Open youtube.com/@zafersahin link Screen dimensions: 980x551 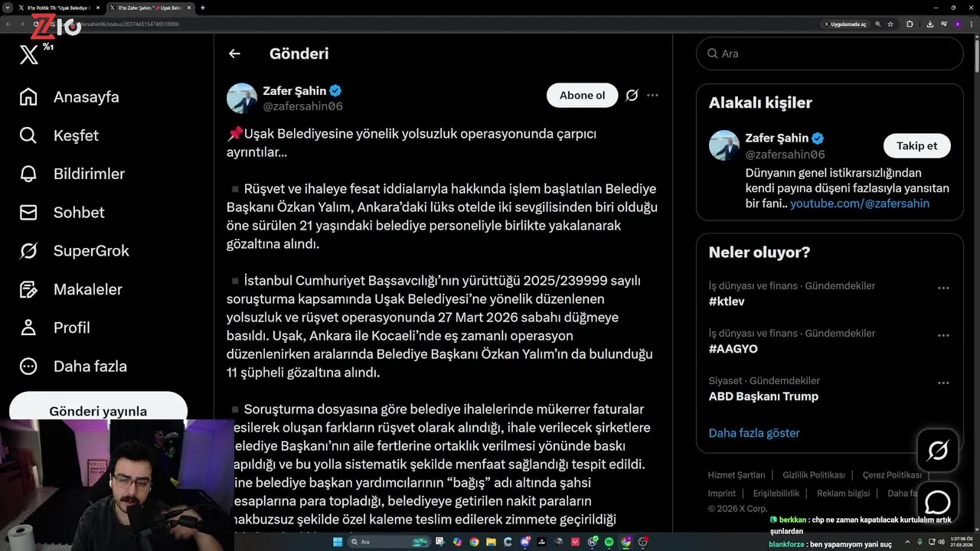pyautogui.click(x=860, y=204)
